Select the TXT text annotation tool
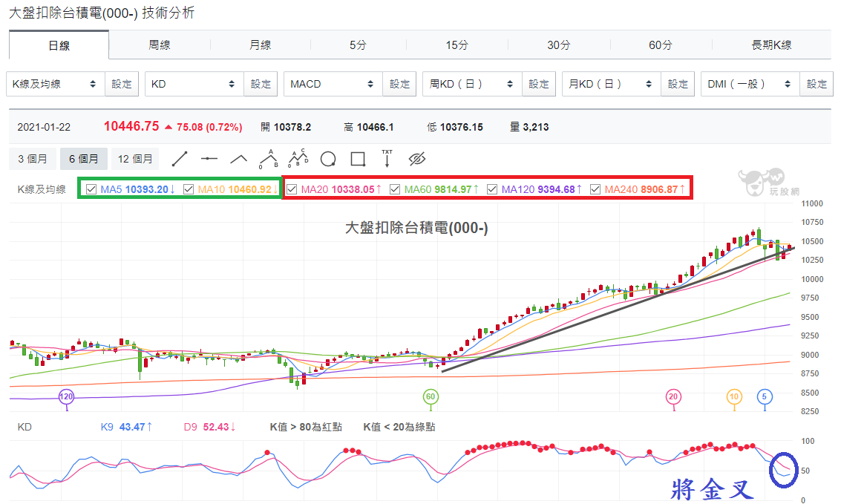The image size is (841, 504). (x=387, y=159)
